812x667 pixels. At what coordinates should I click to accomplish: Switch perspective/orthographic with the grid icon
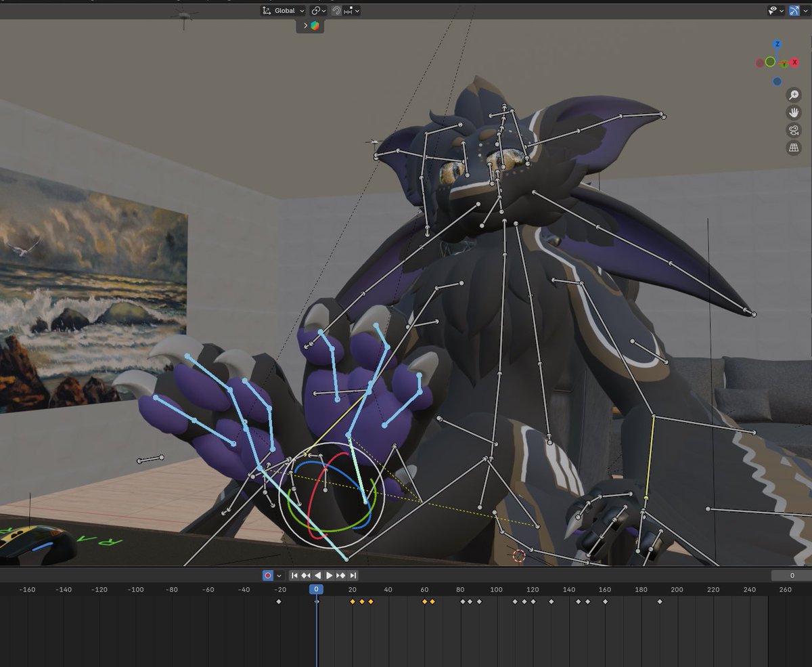click(x=794, y=148)
